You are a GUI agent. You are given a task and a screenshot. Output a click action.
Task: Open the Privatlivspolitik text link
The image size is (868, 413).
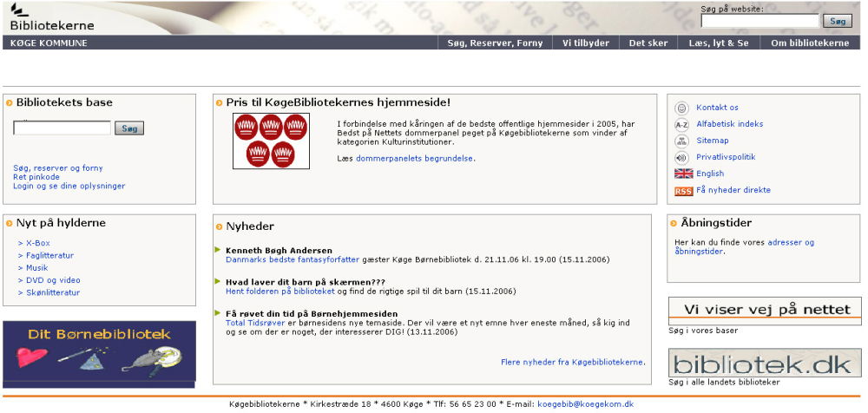[x=726, y=157]
